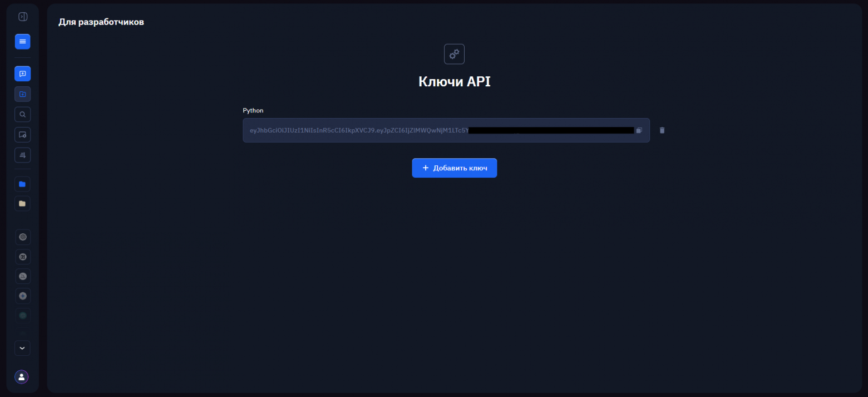Click the image generation icon in the sidebar
The height and width of the screenshot is (397, 868).
(22, 94)
